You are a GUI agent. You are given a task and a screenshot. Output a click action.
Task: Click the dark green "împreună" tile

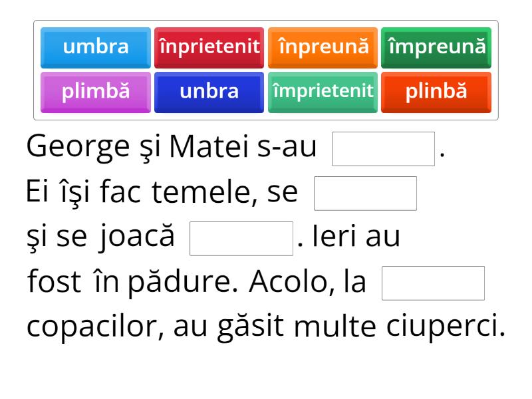(436, 47)
